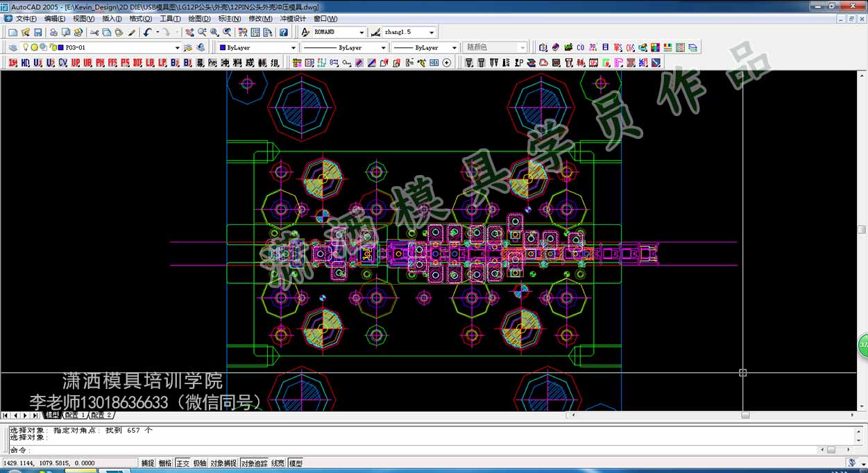Open the Layer Properties Manager icon
868x473 pixels.
click(12, 48)
